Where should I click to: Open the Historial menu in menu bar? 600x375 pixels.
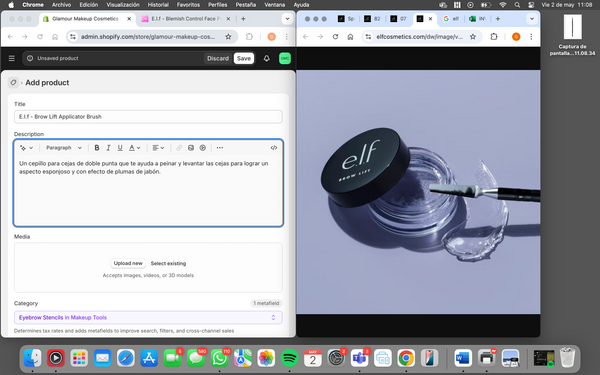(158, 5)
